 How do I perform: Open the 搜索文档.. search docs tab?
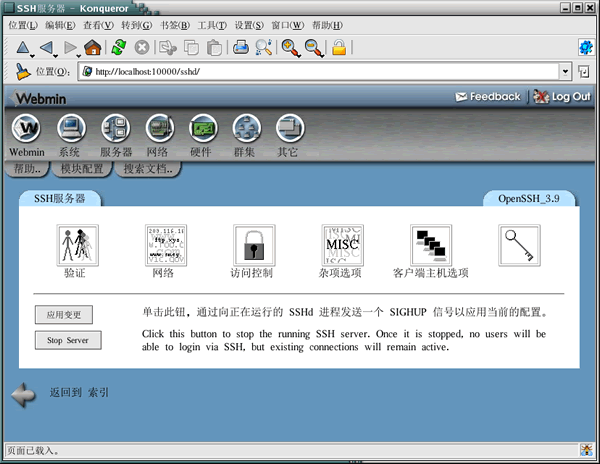(x=148, y=169)
